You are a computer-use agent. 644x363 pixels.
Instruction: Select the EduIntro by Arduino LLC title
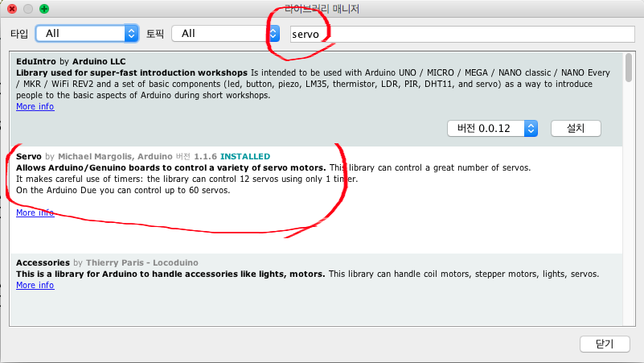[71, 61]
